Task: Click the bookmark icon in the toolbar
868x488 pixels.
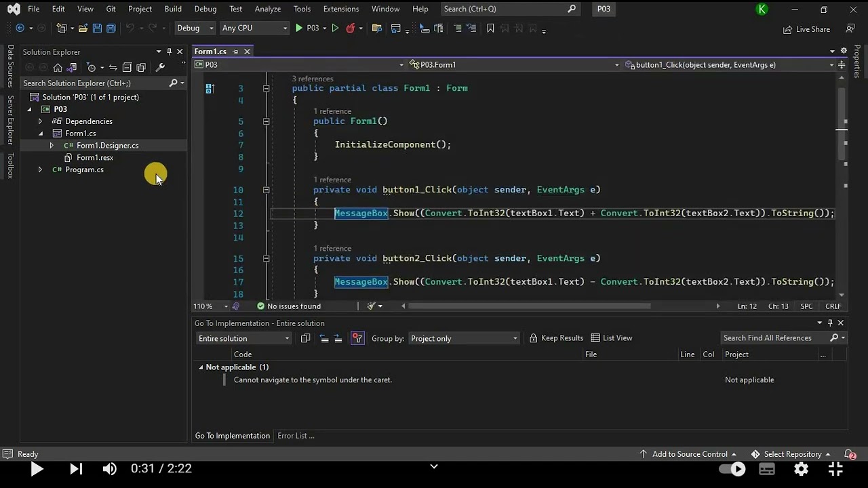Action: pos(490,28)
